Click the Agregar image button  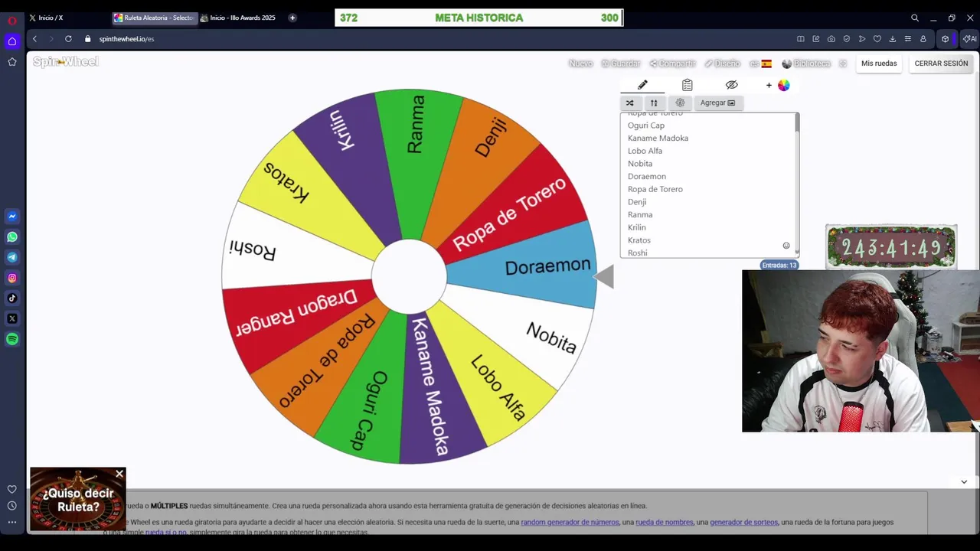(717, 103)
